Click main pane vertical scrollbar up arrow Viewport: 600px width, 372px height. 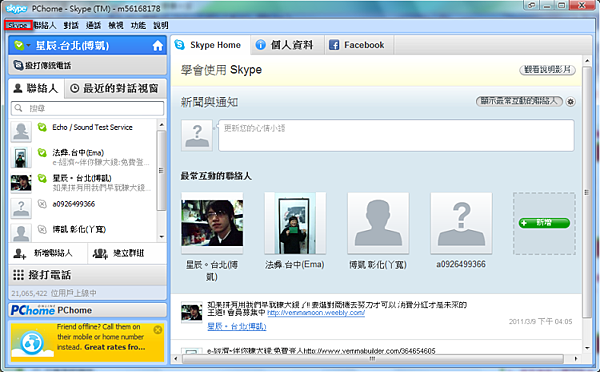tap(587, 60)
